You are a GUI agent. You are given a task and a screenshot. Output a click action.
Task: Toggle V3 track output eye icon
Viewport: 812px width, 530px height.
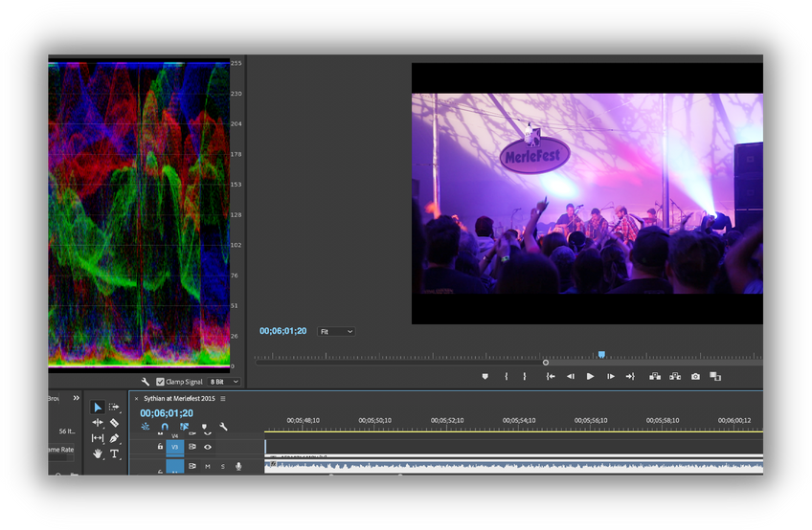tap(208, 447)
